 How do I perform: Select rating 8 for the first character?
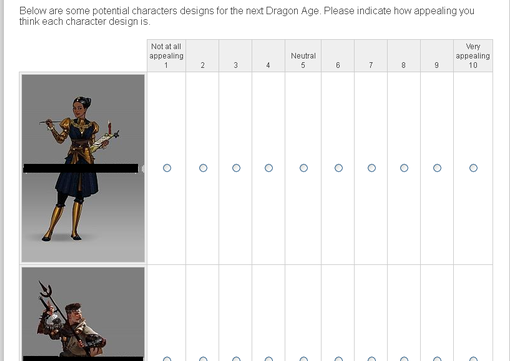[x=404, y=168]
